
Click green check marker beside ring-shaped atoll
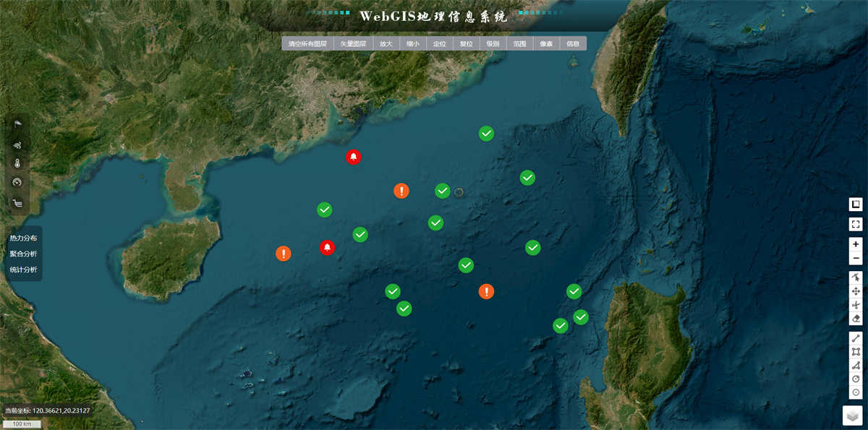[443, 191]
